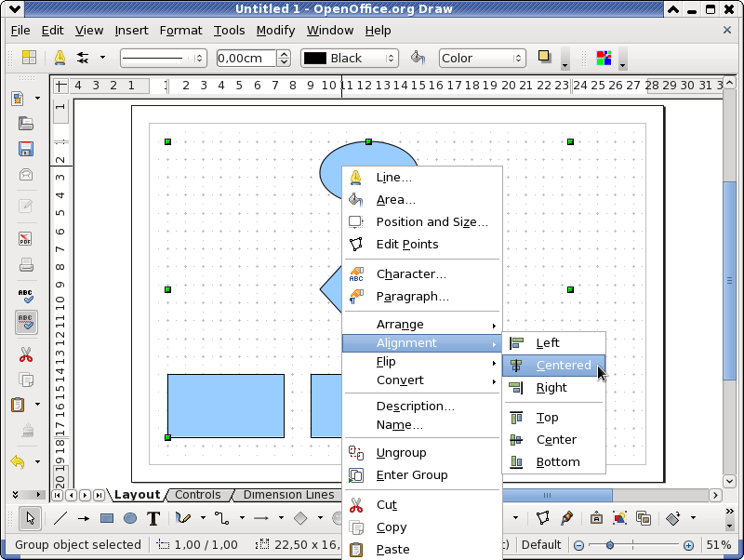Expand the New document dropdown arrow
The image size is (744, 560).
coord(37,99)
